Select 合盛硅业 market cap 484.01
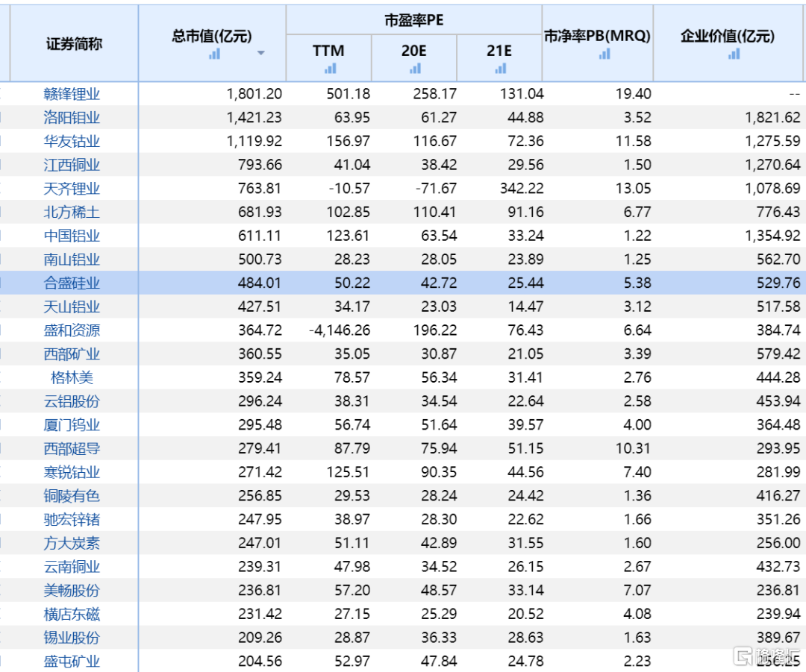The width and height of the screenshot is (806, 672). point(260,283)
